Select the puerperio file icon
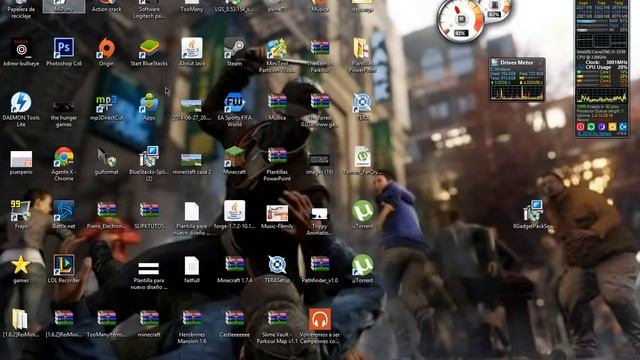 (21, 159)
